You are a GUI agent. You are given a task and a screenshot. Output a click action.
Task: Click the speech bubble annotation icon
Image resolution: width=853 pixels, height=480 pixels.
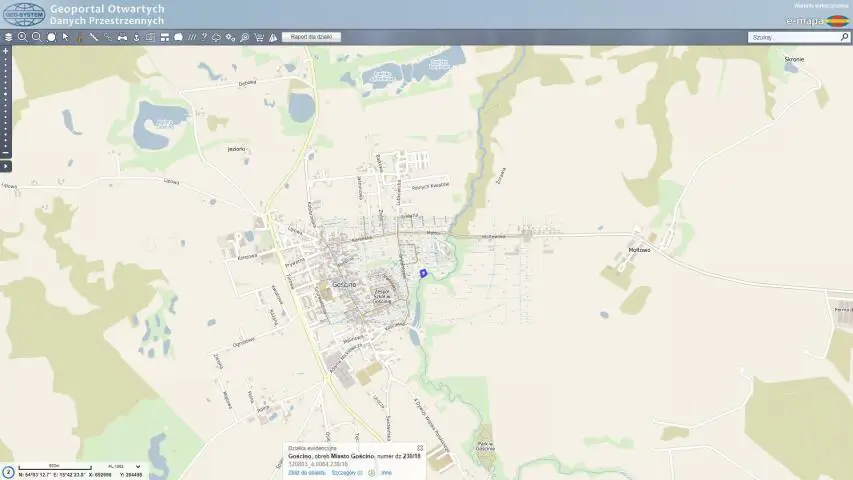click(x=177, y=37)
